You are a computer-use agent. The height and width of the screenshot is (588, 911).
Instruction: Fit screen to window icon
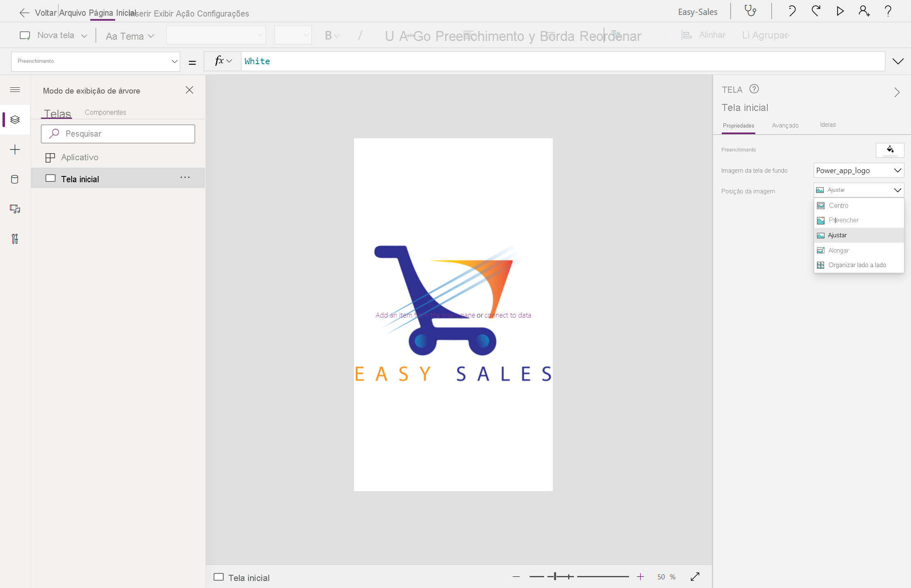pyautogui.click(x=695, y=576)
